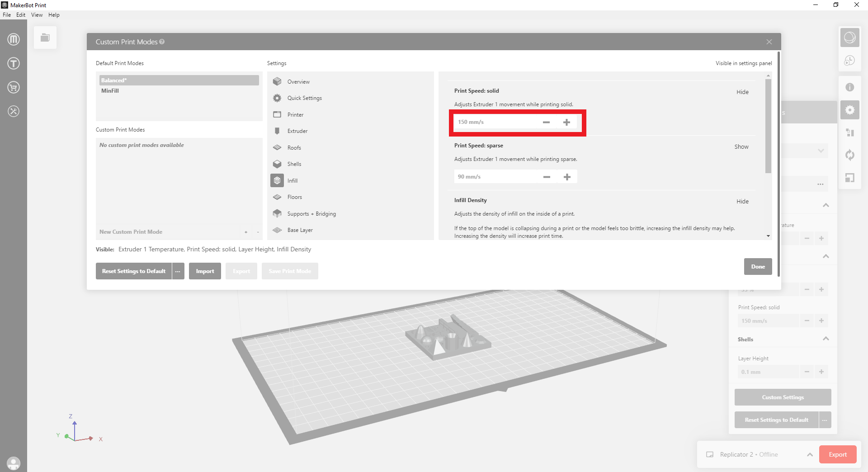Open the Thingiverse icon in left sidebar
Image resolution: width=868 pixels, height=472 pixels.
(14, 63)
